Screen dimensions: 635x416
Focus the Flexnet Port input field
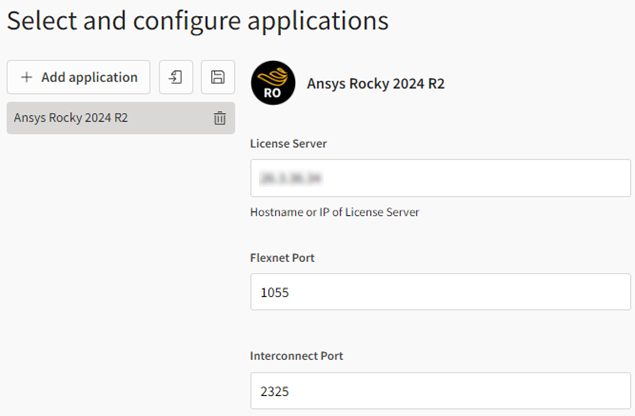(440, 293)
